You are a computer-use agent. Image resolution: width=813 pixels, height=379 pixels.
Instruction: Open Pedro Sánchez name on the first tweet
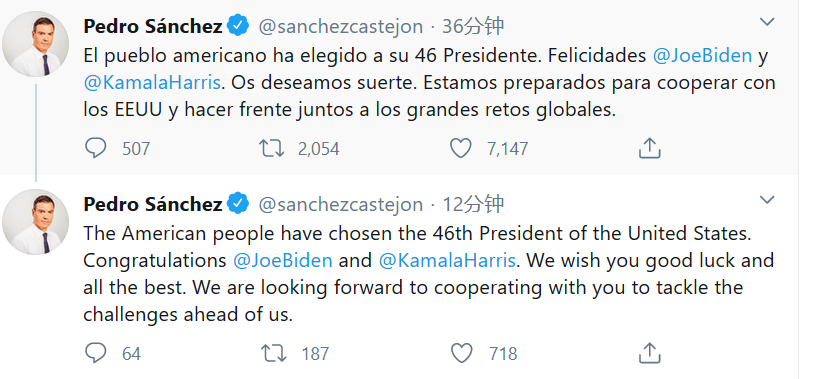pyautogui.click(x=153, y=26)
